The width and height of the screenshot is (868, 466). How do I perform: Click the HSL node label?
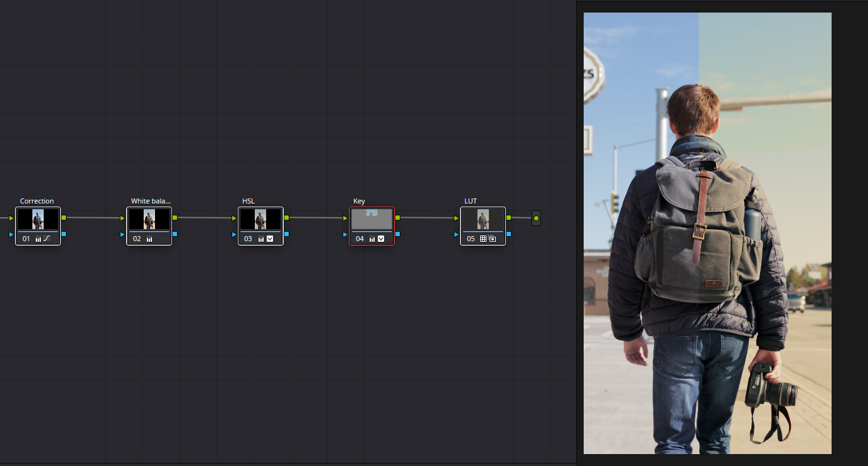click(249, 201)
